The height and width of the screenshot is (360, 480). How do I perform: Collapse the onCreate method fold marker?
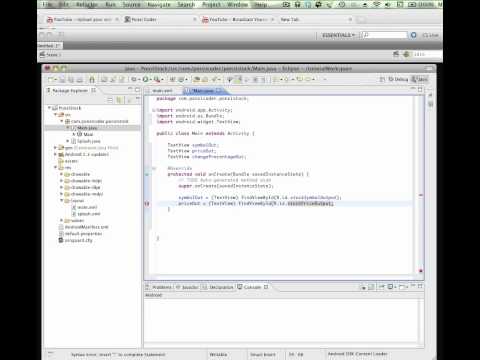click(154, 168)
